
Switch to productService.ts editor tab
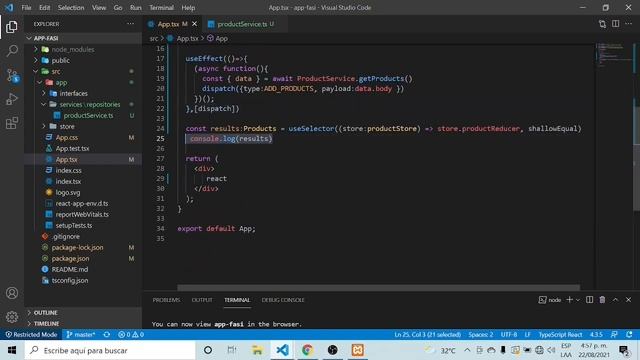pyautogui.click(x=242, y=24)
